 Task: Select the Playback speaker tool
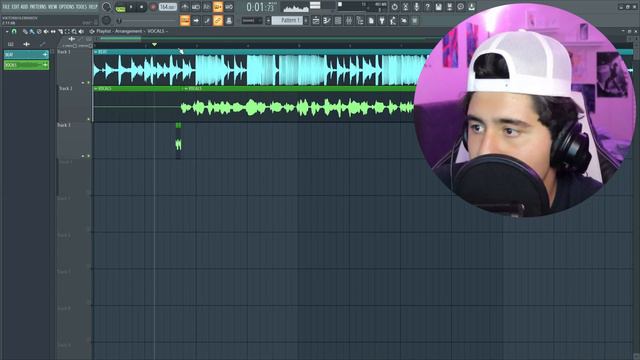point(81,31)
